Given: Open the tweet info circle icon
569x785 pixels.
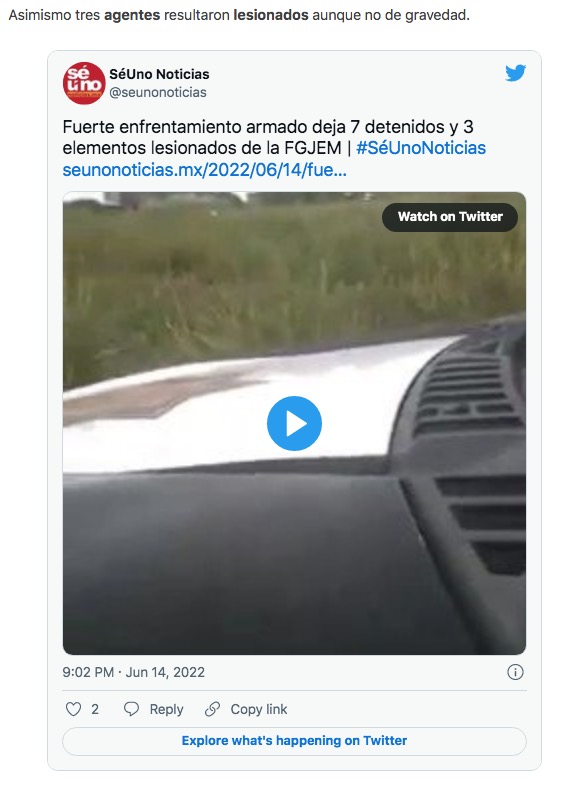Looking at the screenshot, I should click(515, 672).
